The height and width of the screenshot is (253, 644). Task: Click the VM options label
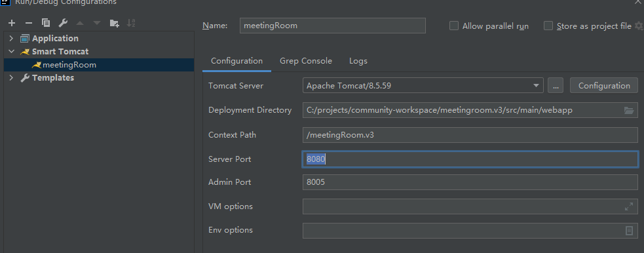pos(231,206)
